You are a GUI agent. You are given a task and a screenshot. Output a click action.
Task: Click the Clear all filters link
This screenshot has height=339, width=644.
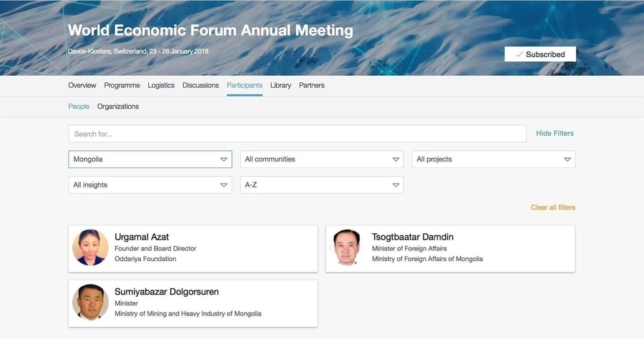552,207
